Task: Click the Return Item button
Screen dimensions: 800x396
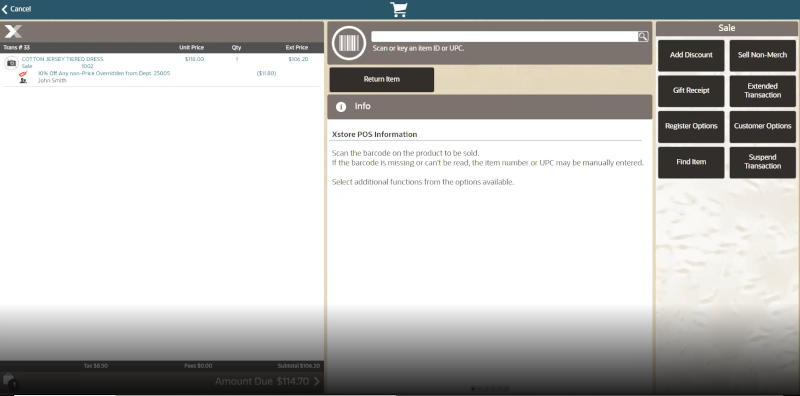Action: coord(382,80)
